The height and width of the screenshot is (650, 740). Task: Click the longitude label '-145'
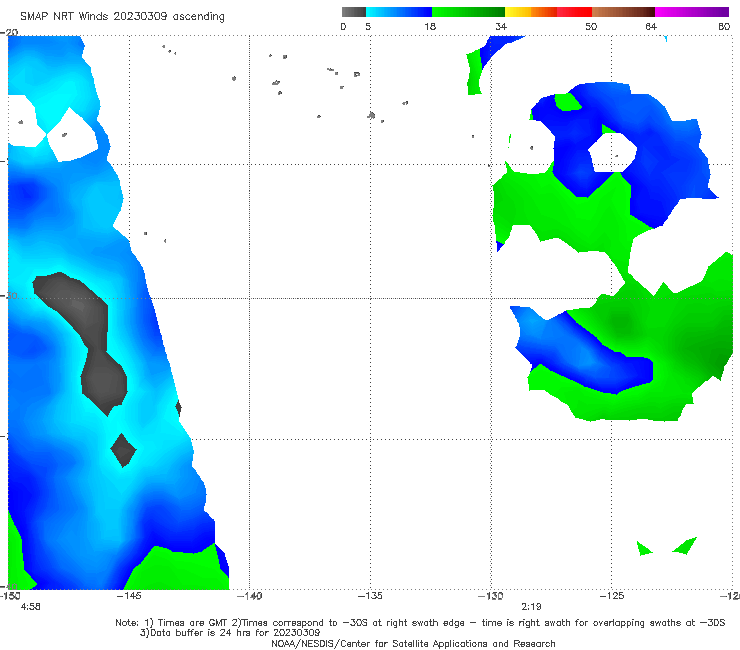[x=129, y=596]
